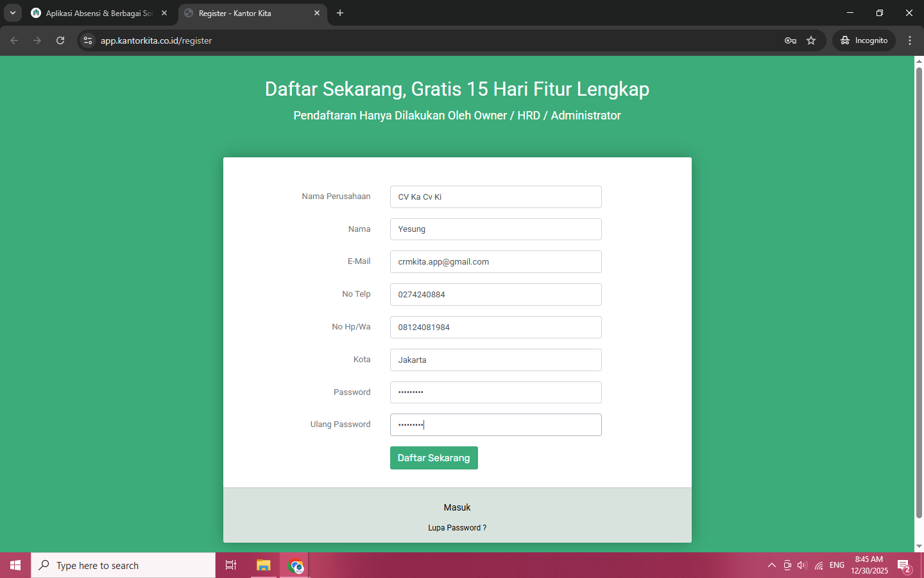Expand the tab search dropdown arrow
Screen dimensions: 924x578
point(13,13)
